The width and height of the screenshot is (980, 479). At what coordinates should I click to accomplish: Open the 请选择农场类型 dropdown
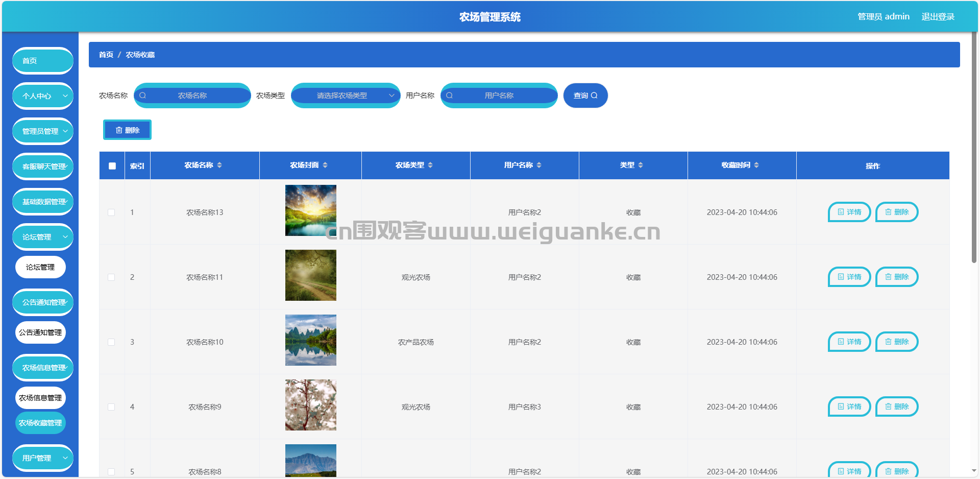click(x=346, y=95)
